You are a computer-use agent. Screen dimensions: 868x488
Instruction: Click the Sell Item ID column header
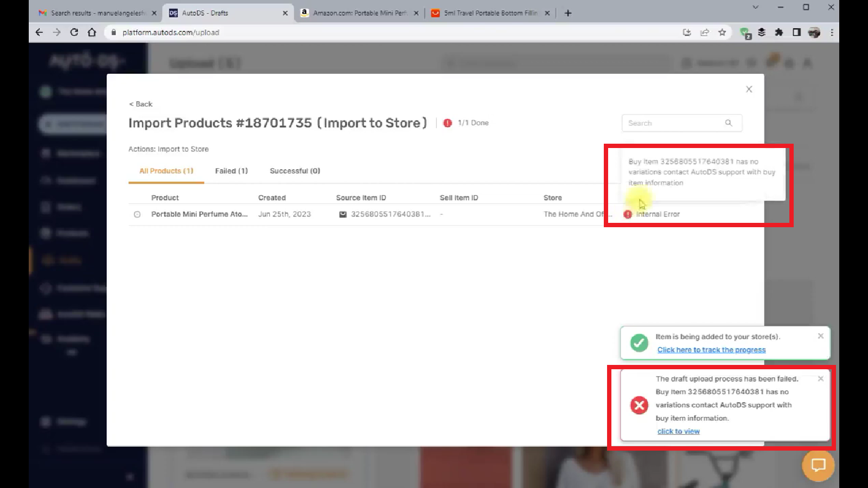(459, 198)
